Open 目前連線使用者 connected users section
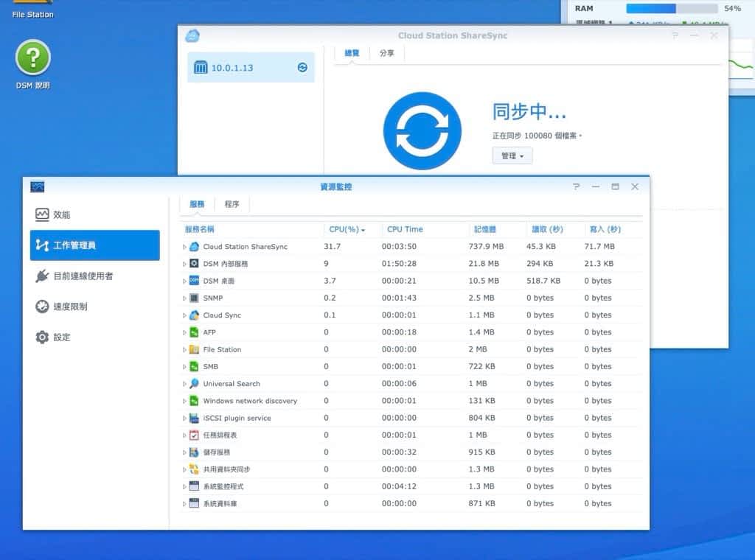 pyautogui.click(x=83, y=276)
